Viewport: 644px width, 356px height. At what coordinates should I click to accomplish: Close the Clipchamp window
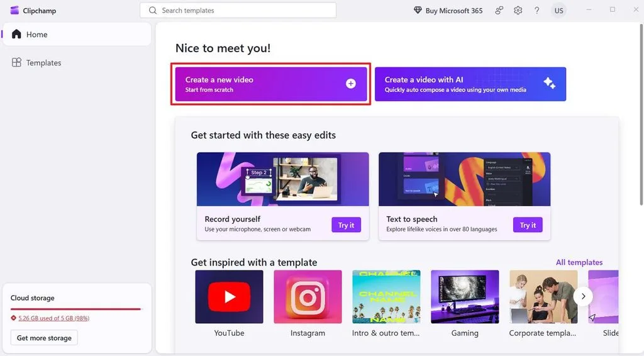636,9
